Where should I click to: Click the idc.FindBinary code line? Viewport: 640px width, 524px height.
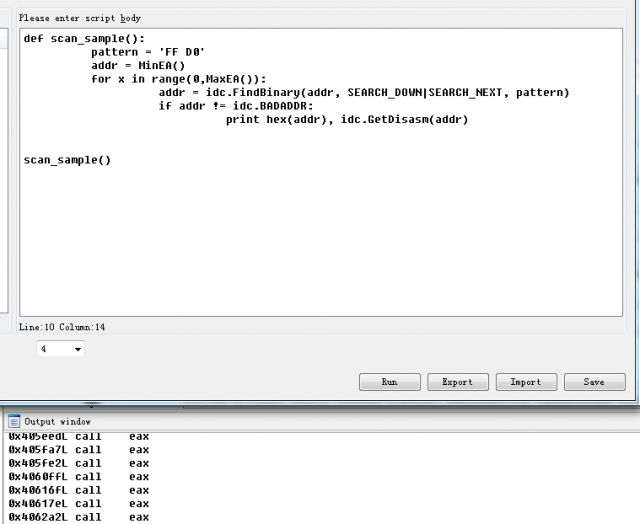click(x=363, y=92)
